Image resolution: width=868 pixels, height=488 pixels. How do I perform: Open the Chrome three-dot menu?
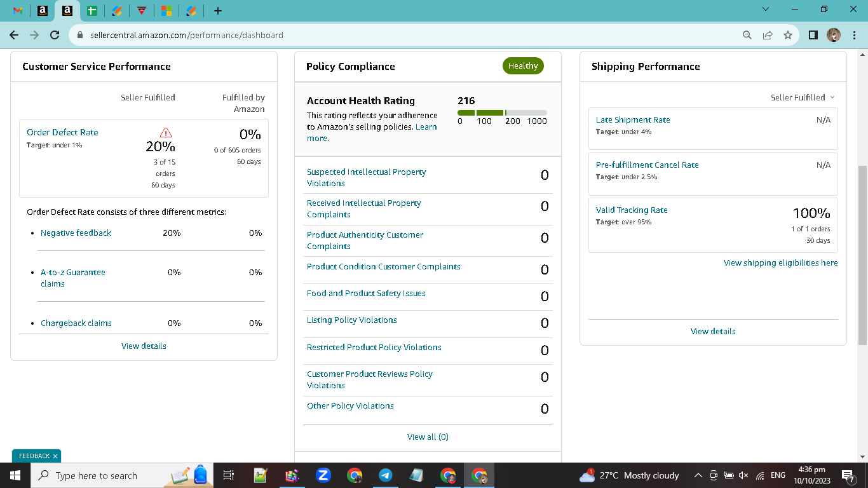(x=853, y=35)
